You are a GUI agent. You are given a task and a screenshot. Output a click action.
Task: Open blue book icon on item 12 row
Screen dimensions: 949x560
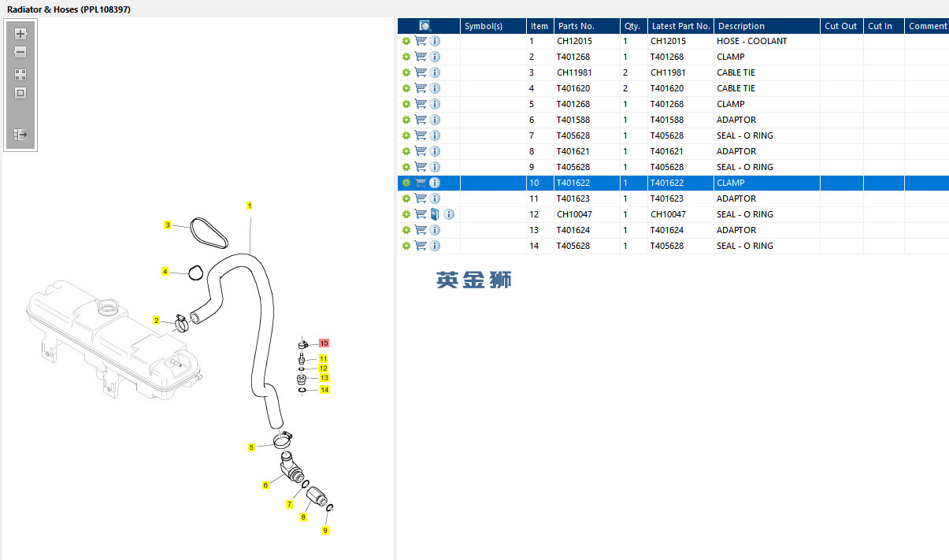coord(435,214)
